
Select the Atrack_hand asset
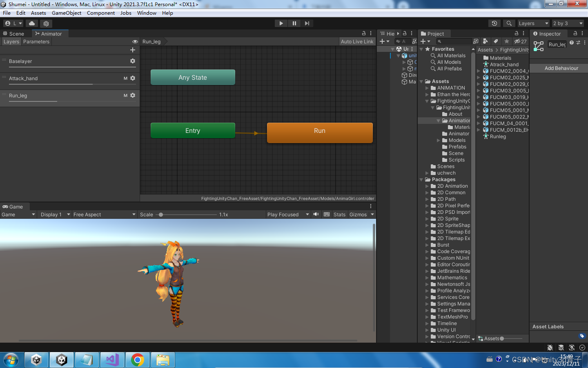[x=501, y=65]
